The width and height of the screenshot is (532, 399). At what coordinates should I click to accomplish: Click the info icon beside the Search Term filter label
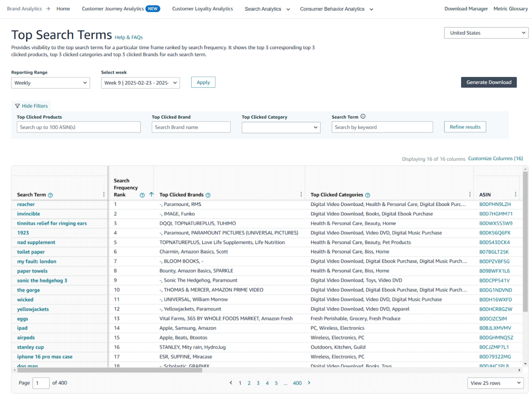(363, 116)
